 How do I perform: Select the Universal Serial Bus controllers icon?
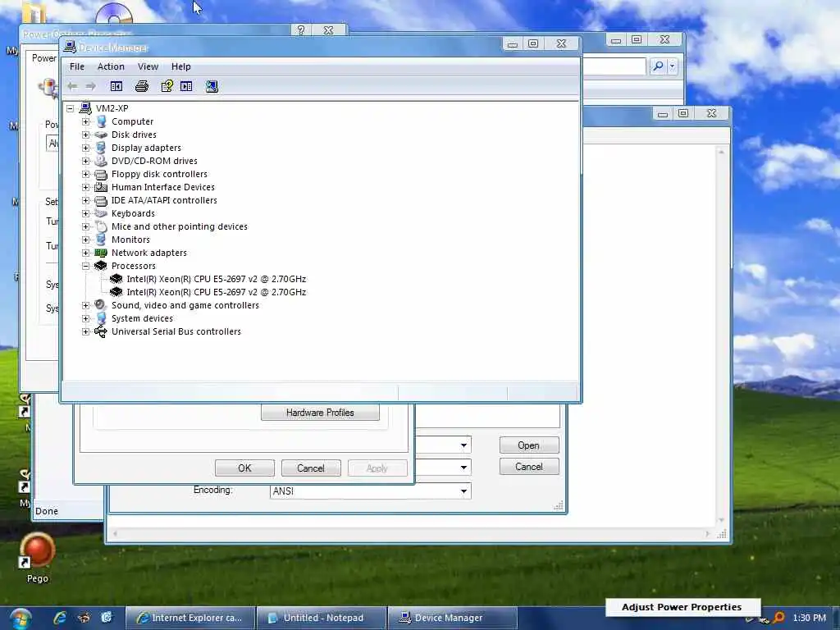click(101, 331)
